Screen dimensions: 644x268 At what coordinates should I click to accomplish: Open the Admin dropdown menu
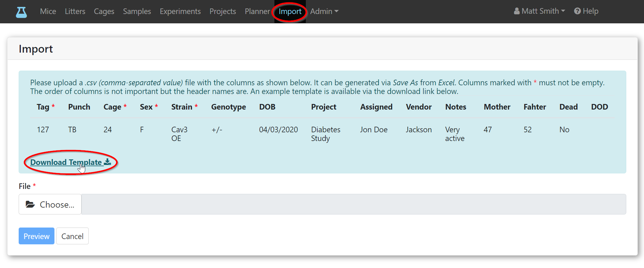coord(324,11)
